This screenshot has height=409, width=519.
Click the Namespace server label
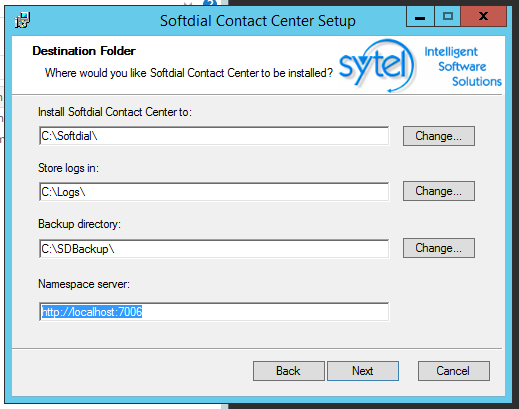[84, 284]
